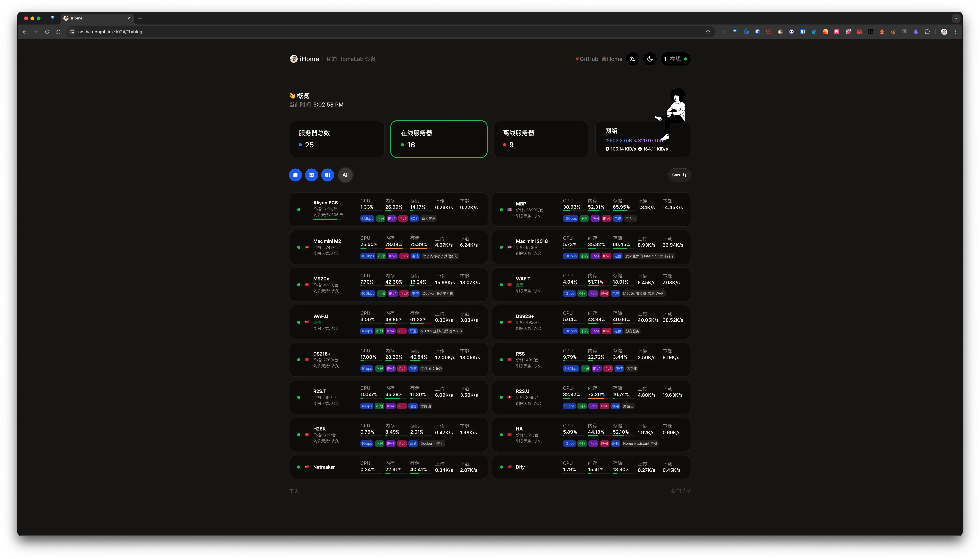This screenshot has height=559, width=980.
Task: Filter by offline servers card
Action: pyautogui.click(x=541, y=139)
